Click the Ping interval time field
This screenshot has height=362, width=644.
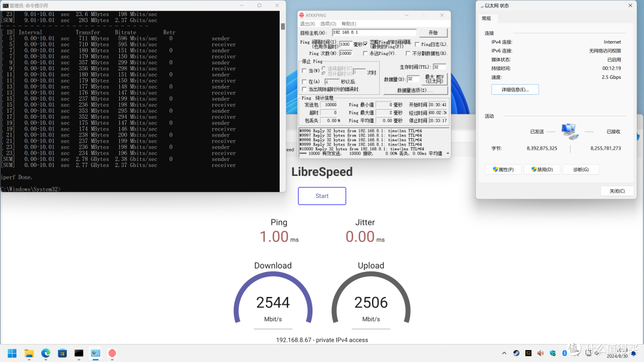pos(345,44)
